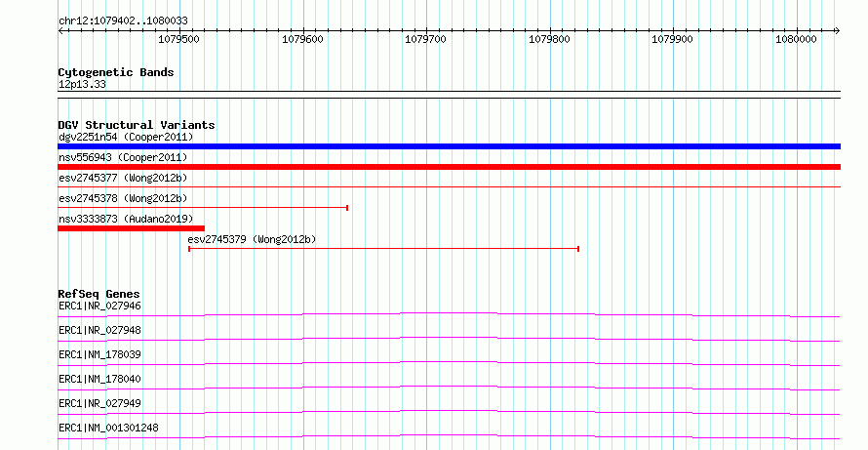Open variant dgv2251n54 (Cooper2011) label
Viewport: 868px width, 450px height.
[x=126, y=137]
